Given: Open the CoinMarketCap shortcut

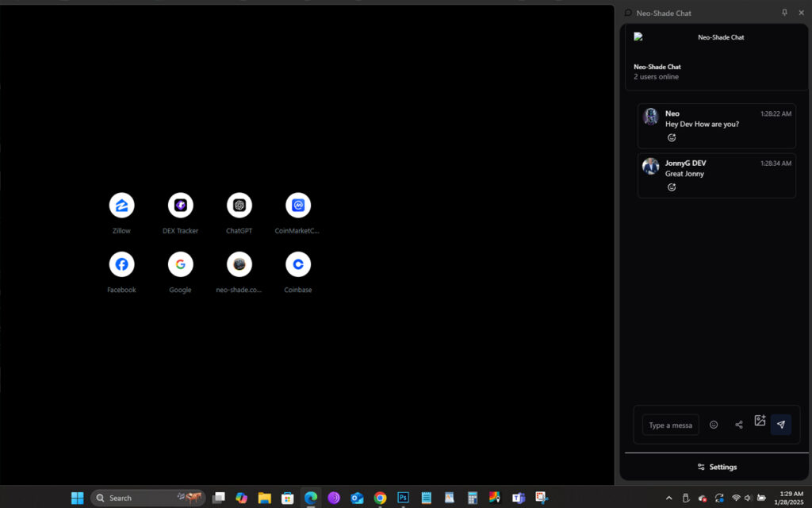Looking at the screenshot, I should point(298,206).
